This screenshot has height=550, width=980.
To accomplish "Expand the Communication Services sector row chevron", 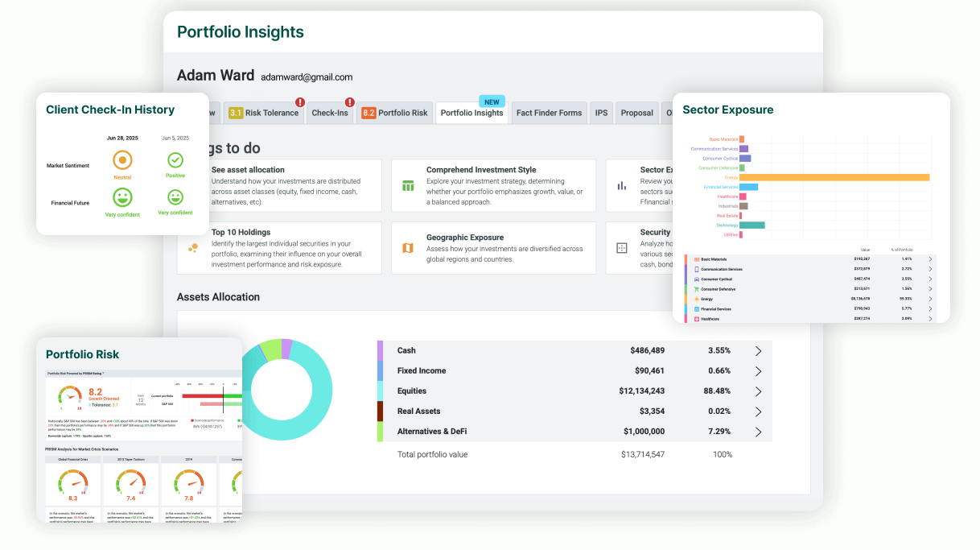I will pos(930,269).
